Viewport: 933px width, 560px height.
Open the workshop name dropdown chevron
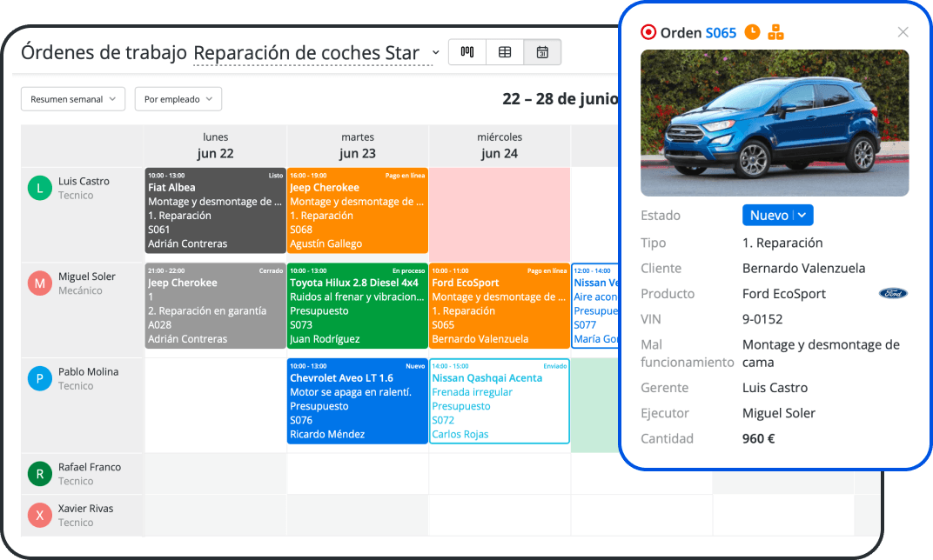point(435,53)
